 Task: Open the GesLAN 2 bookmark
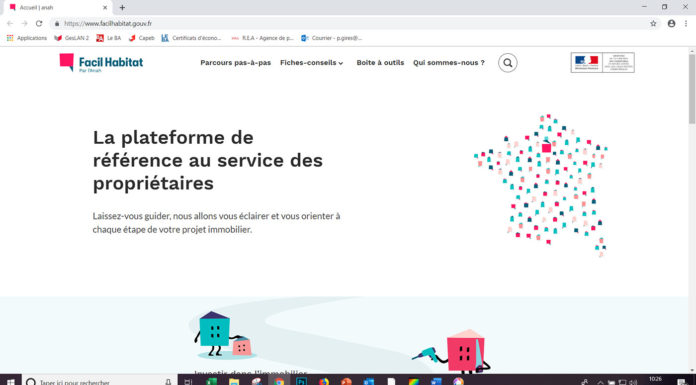click(71, 38)
